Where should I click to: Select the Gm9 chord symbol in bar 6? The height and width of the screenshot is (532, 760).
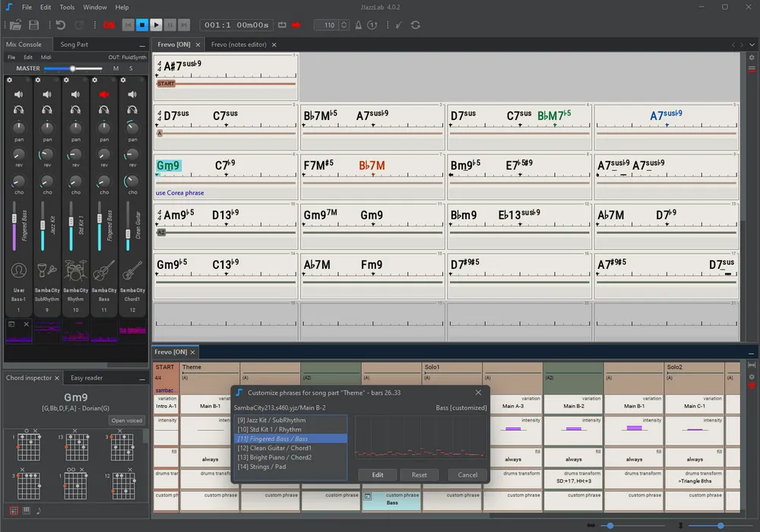coord(168,166)
